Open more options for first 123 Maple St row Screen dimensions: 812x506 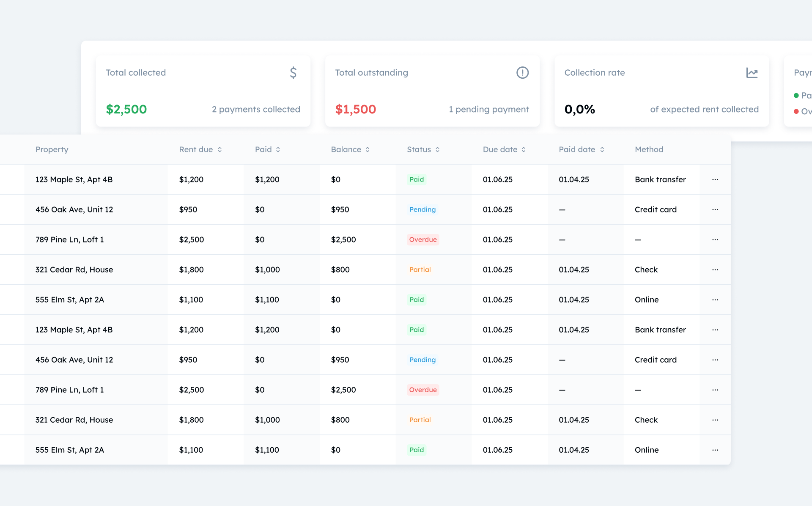[x=715, y=179]
